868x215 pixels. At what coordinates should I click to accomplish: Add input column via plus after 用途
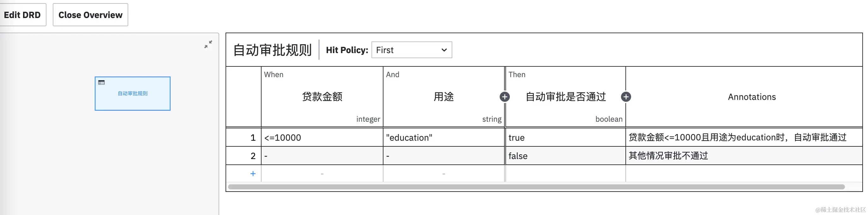pyautogui.click(x=504, y=97)
